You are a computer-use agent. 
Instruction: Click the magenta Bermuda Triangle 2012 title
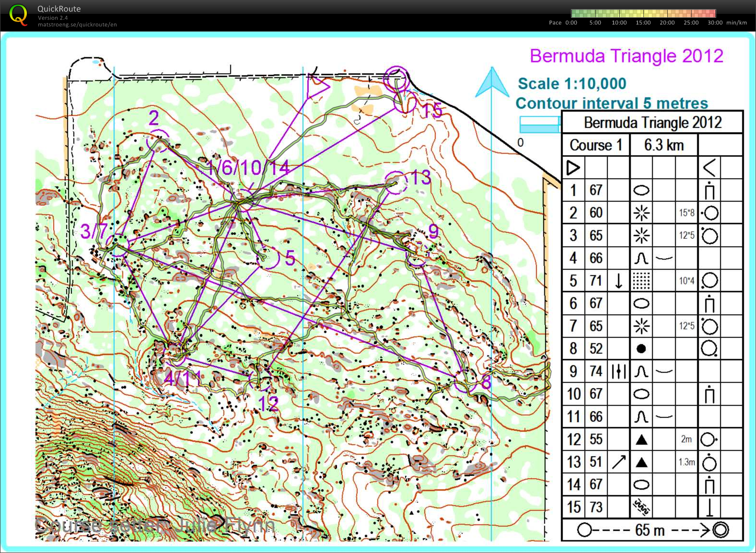click(626, 56)
